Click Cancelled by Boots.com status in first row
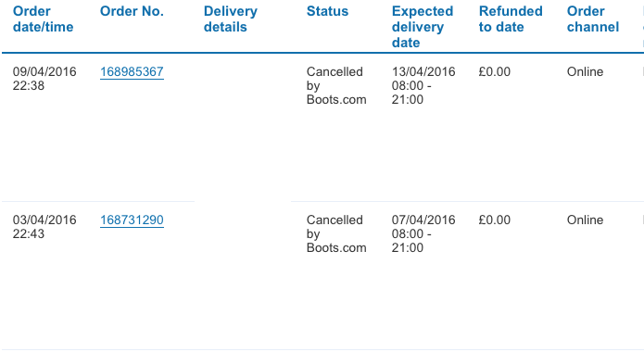 click(336, 85)
